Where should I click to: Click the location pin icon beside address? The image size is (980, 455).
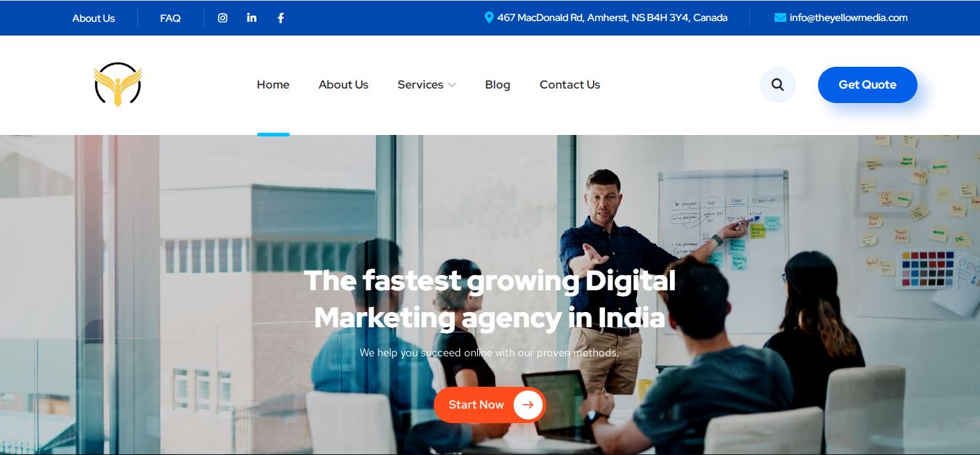489,17
